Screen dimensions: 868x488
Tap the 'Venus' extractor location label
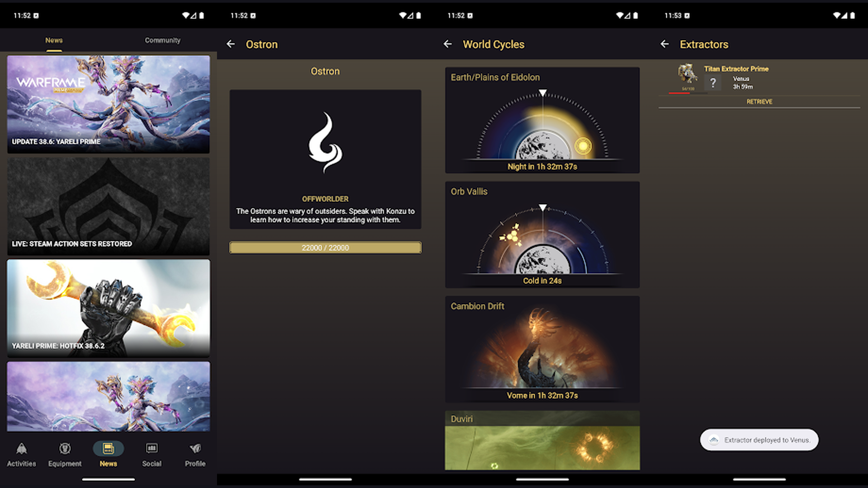tap(741, 79)
